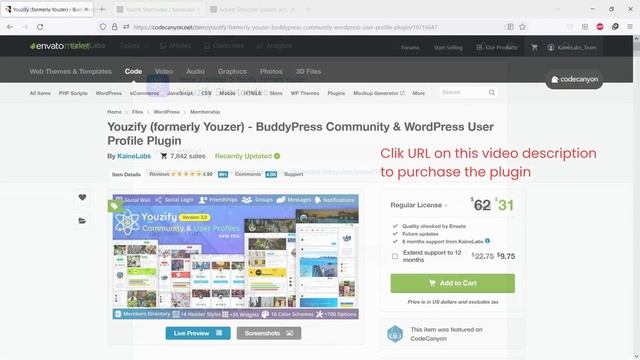Screen dimensions: 640x360
Task: Open the Pocket save icon in toolbar
Action: click(585, 27)
